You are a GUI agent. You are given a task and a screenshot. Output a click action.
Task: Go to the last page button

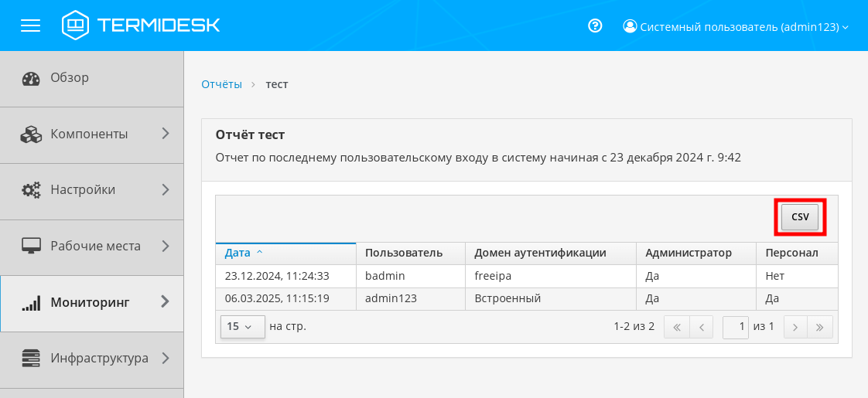(819, 327)
